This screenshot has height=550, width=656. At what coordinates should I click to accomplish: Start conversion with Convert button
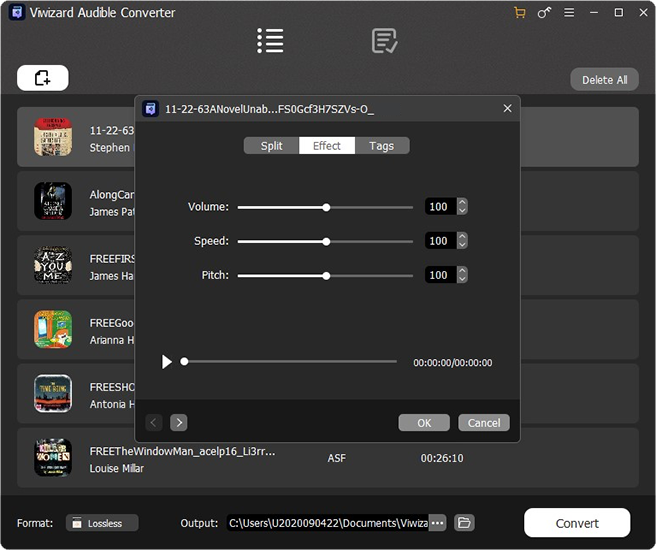click(577, 523)
